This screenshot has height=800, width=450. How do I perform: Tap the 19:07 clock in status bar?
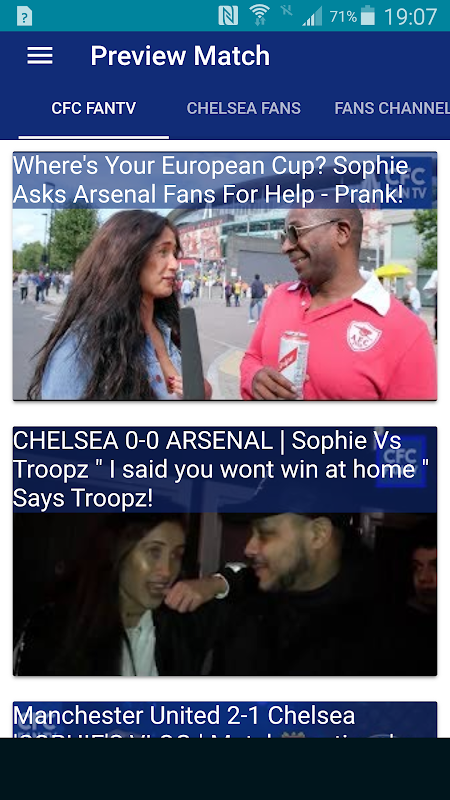click(x=410, y=16)
